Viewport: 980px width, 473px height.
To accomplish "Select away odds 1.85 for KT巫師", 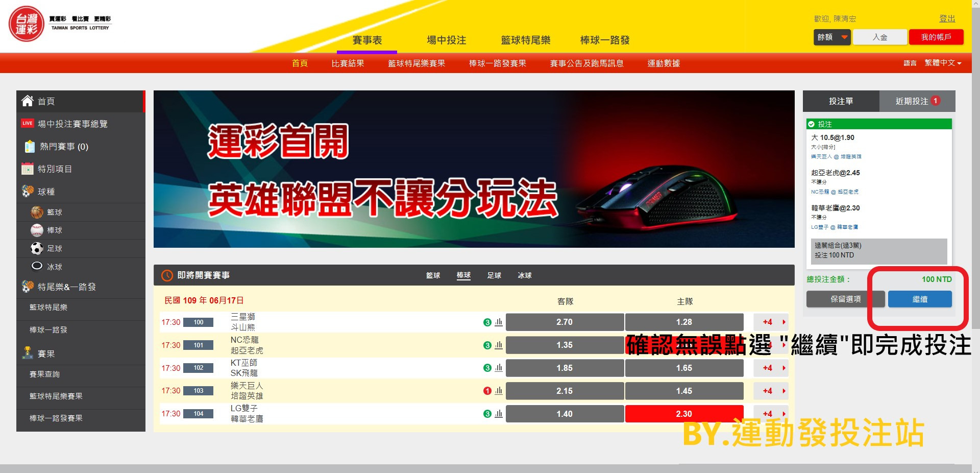I will (565, 368).
